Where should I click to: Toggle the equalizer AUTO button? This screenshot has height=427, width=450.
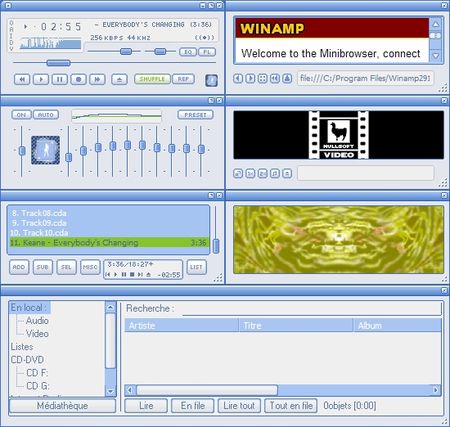point(46,115)
